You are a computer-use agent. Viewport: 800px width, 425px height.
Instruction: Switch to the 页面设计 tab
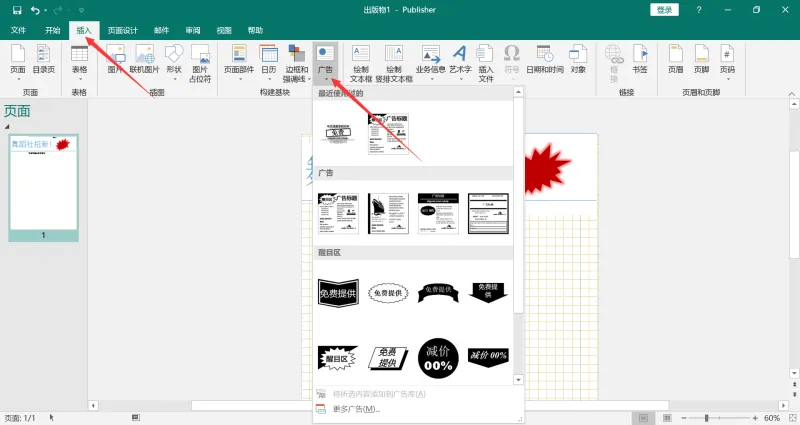[x=122, y=31]
